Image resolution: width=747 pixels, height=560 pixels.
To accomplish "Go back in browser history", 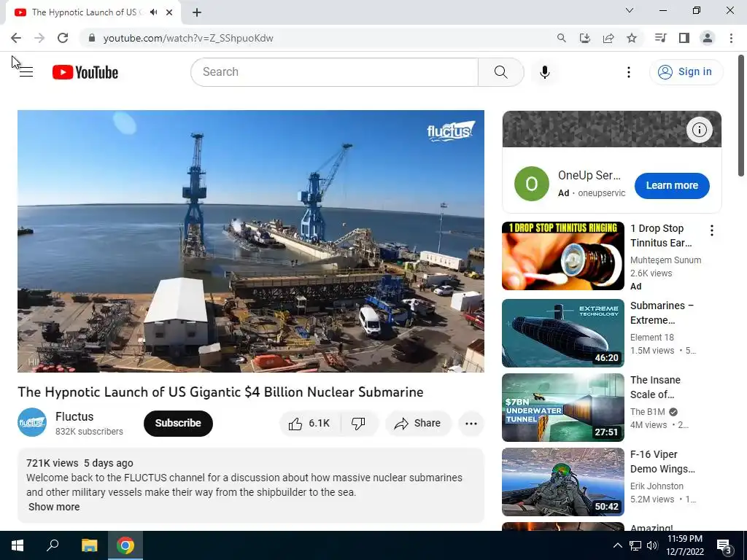I will (x=16, y=38).
